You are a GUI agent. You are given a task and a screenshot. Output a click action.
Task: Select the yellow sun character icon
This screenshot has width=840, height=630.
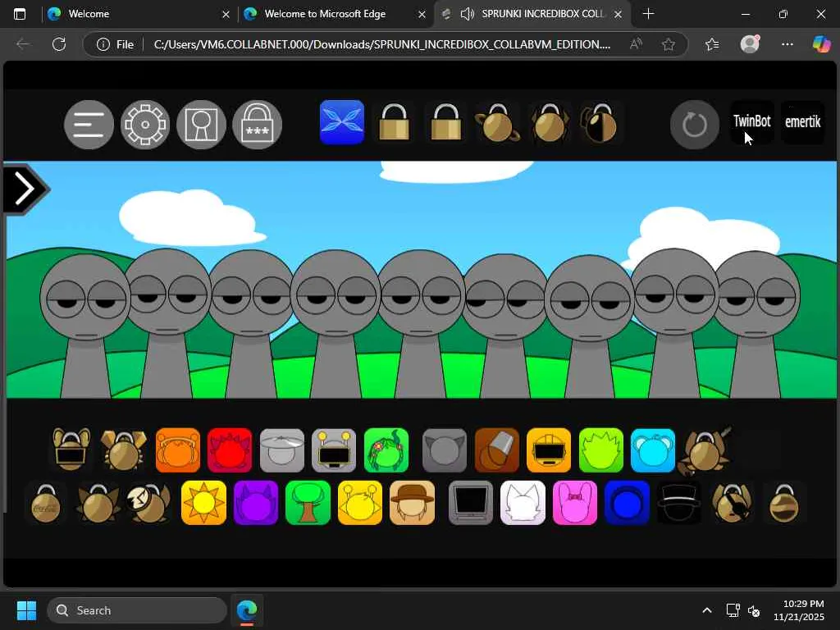pyautogui.click(x=203, y=503)
